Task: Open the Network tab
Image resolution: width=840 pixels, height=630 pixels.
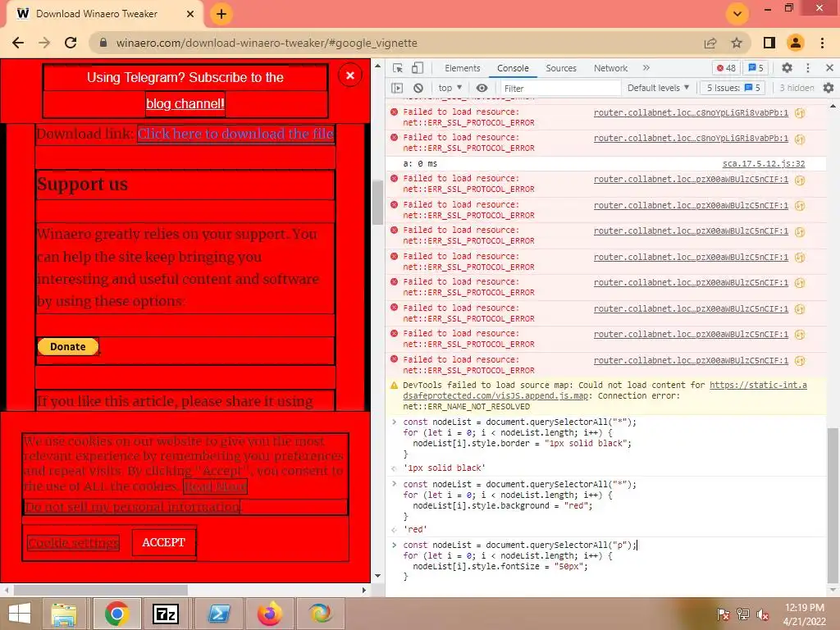Action: 610,68
